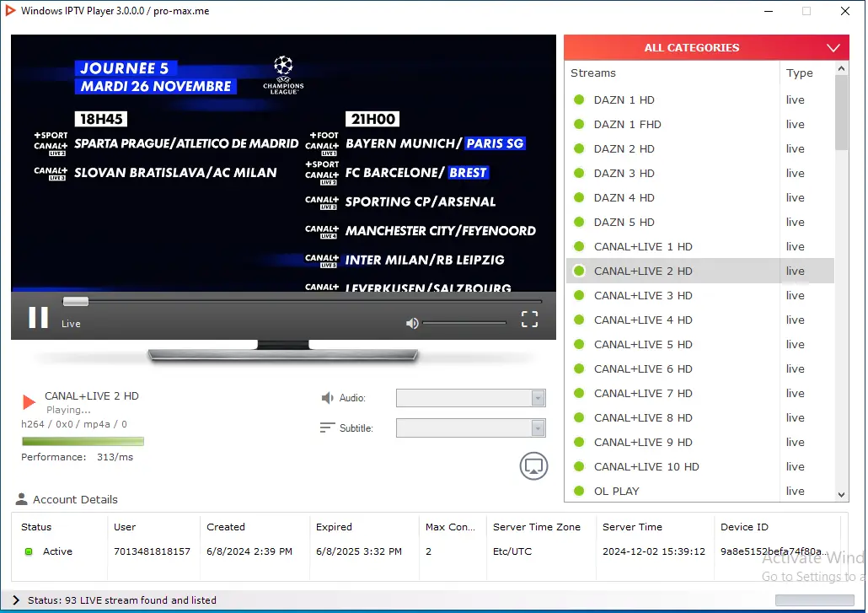This screenshot has height=613, width=868.
Task: Click the user ID 7013481818157
Action: point(152,551)
